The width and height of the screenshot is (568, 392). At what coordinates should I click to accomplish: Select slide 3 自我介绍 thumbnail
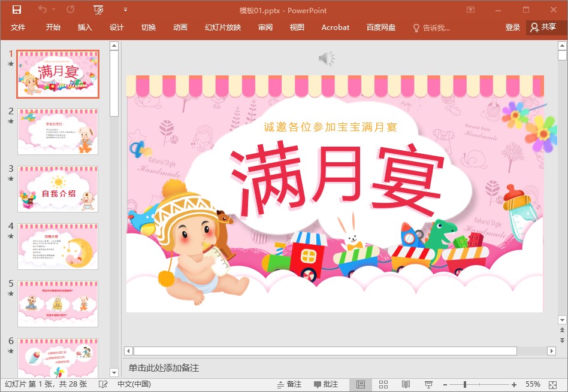point(58,189)
